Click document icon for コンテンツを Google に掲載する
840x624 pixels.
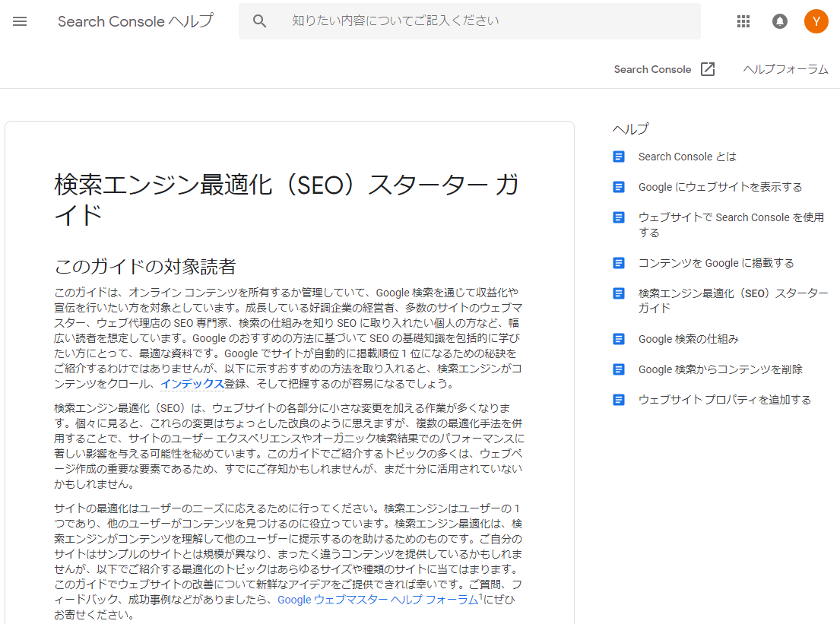click(619, 263)
